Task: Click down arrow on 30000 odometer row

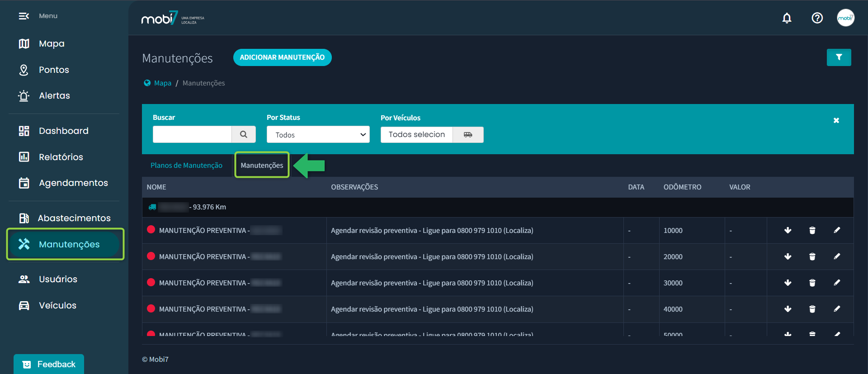Action: pyautogui.click(x=788, y=283)
